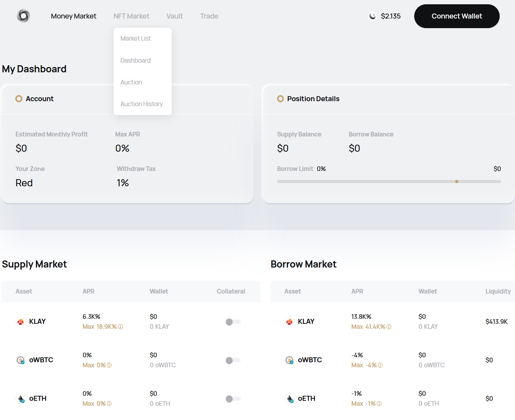Select Auction History in the dropdown
The image size is (515, 420).
pos(142,104)
